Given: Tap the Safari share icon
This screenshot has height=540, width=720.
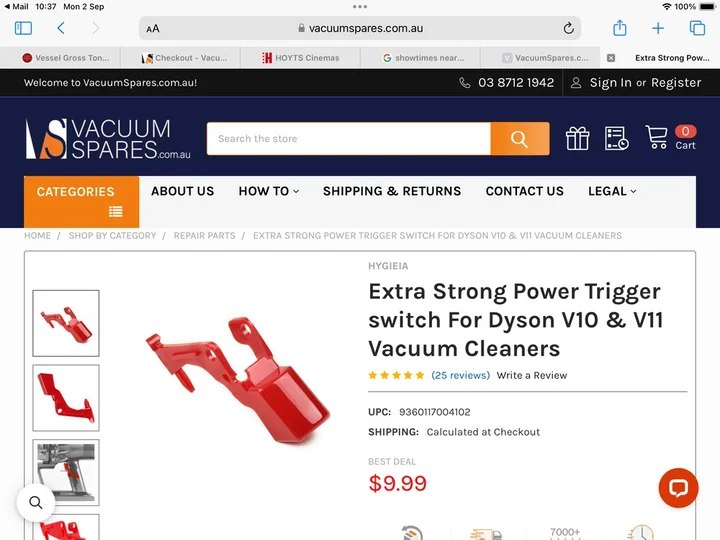Looking at the screenshot, I should pyautogui.click(x=619, y=28).
